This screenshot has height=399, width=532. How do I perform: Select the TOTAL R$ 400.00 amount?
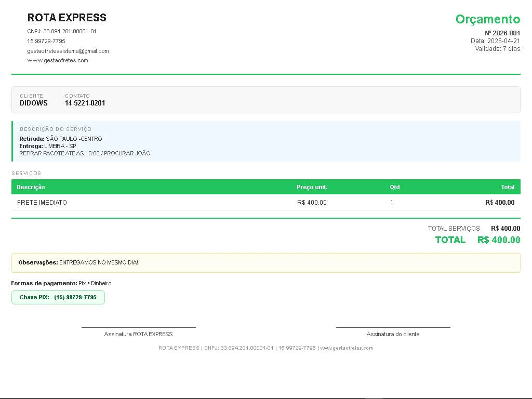[498, 240]
